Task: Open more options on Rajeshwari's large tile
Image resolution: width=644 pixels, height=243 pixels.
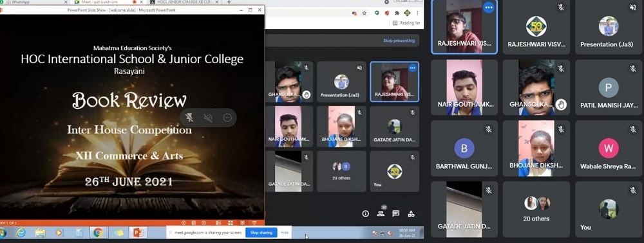Action: [488, 7]
